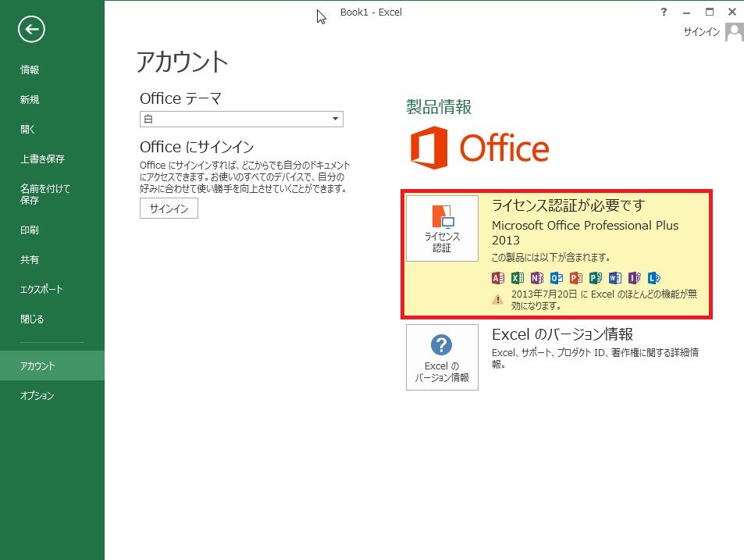Open help with the question mark icon
The height and width of the screenshot is (560, 744).
pyautogui.click(x=664, y=12)
